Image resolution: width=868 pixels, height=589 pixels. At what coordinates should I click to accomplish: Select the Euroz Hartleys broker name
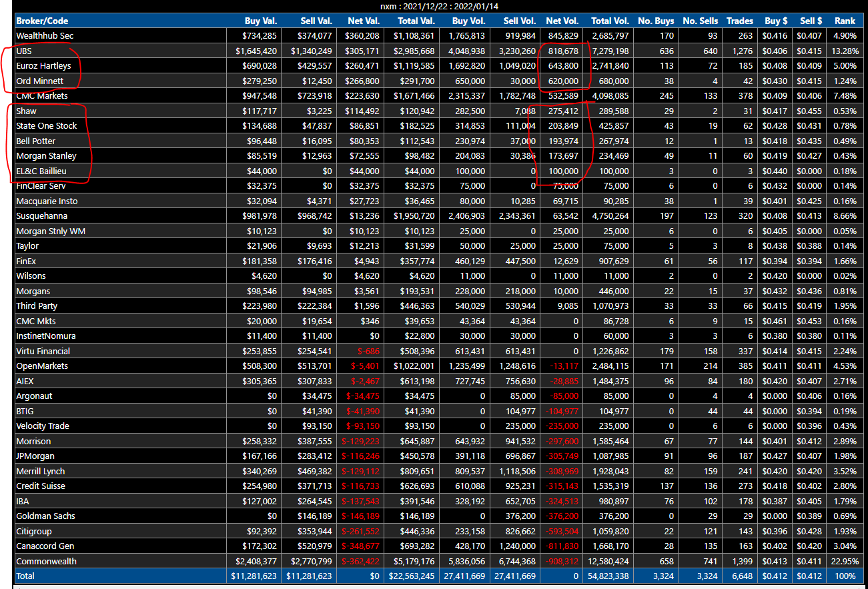pos(43,65)
